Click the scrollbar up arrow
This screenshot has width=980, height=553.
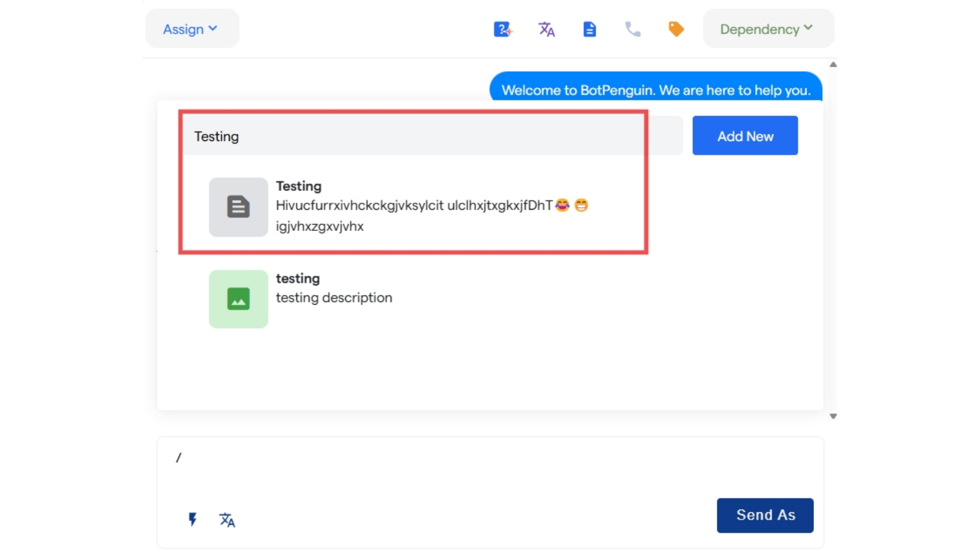coord(833,65)
